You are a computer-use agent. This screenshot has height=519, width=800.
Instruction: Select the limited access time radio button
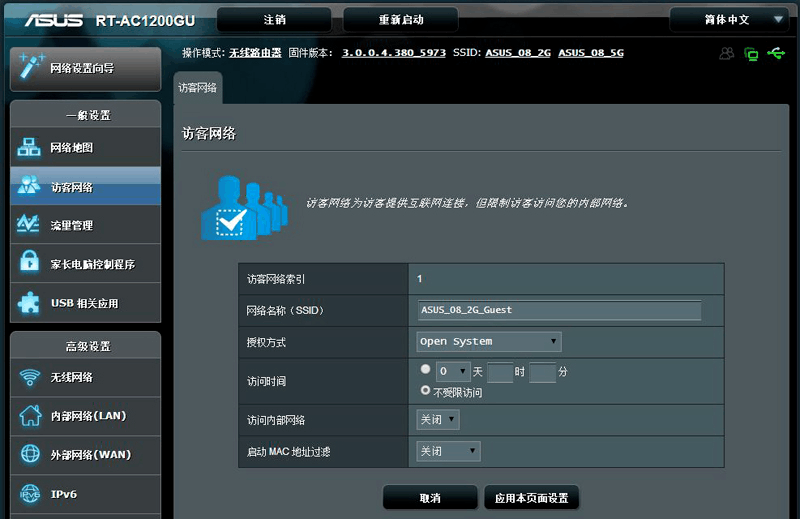[425, 369]
